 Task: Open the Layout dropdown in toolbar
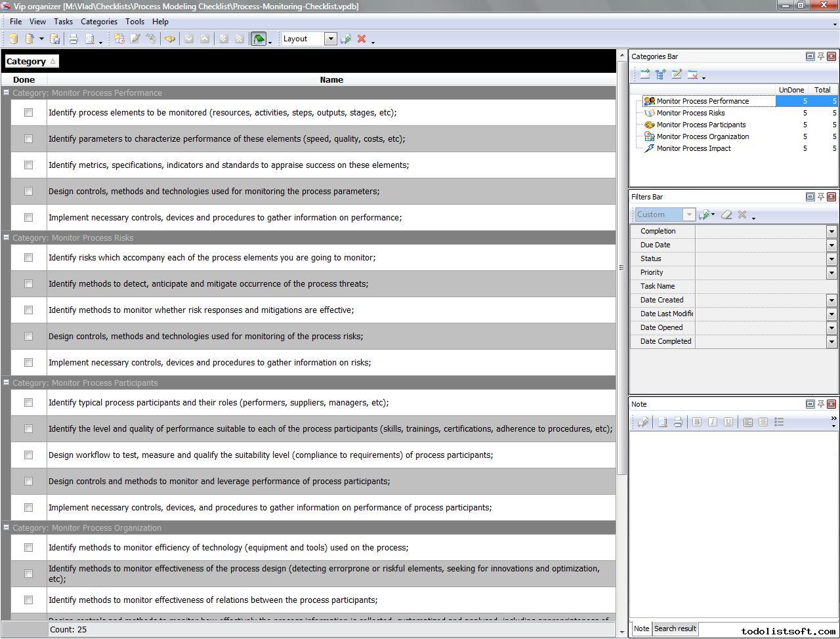tap(330, 39)
